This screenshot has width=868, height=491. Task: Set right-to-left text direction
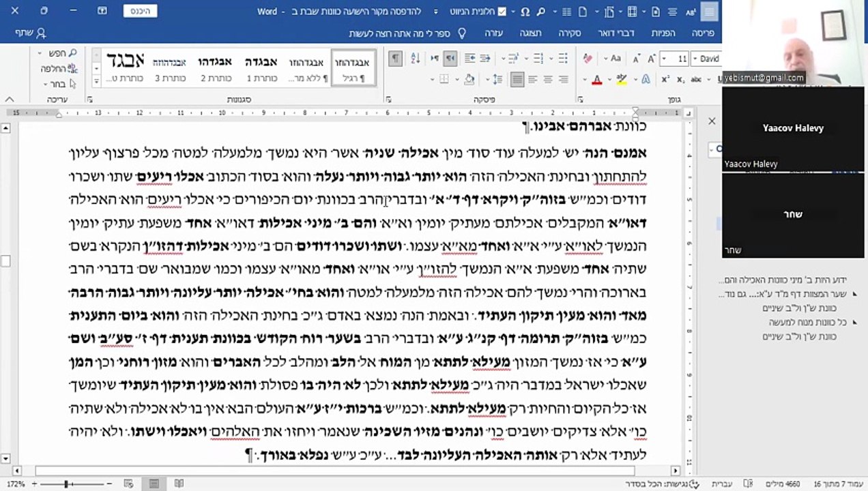coord(450,59)
